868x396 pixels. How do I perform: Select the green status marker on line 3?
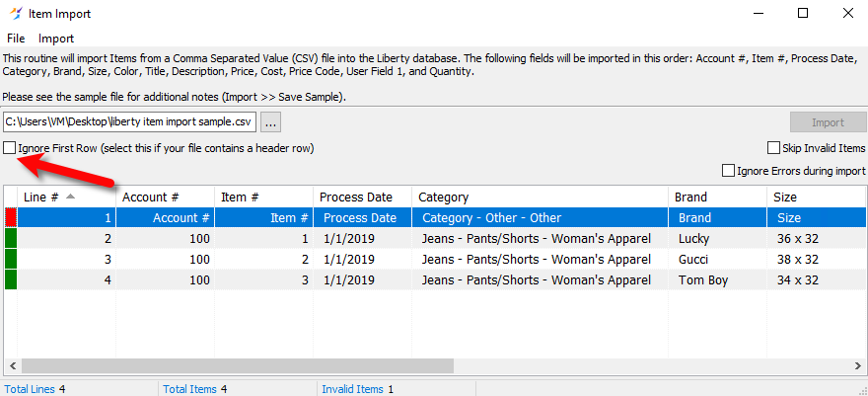11,259
